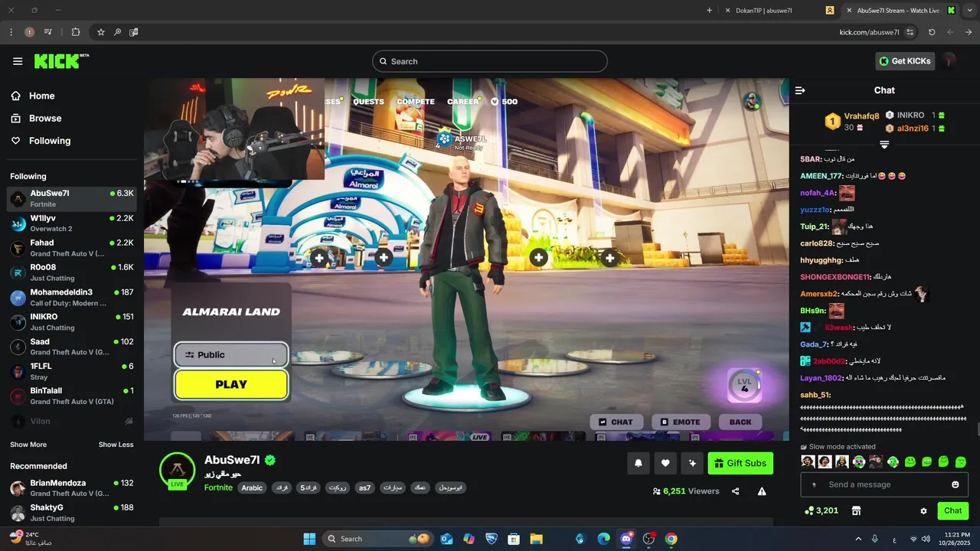980x551 pixels.
Task: Click the sparkle icon beside Gift Subs
Action: tap(693, 463)
